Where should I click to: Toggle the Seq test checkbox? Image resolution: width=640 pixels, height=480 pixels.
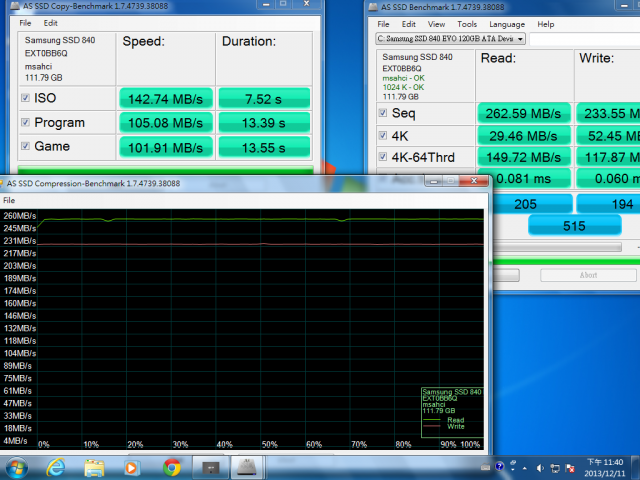tap(383, 113)
